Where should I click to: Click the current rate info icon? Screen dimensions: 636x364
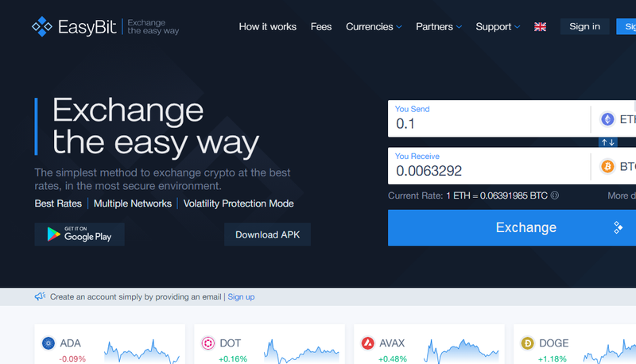(x=554, y=196)
